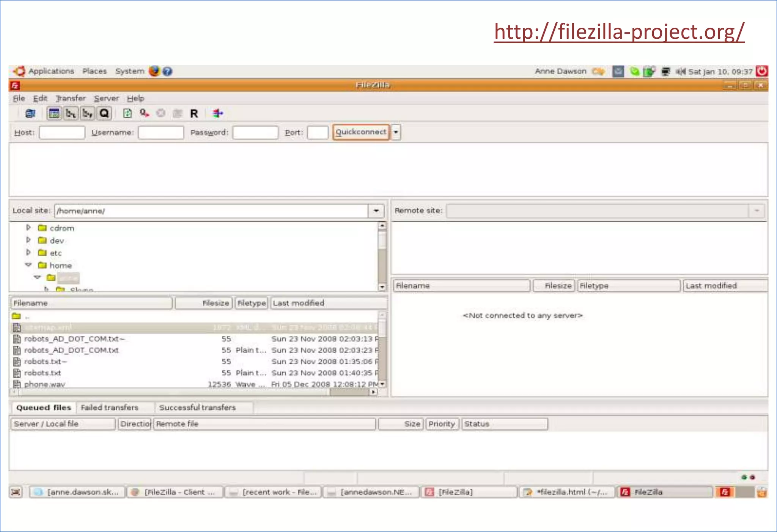
Task: Click horizontal scrollbar of local file list
Action: click(193, 392)
